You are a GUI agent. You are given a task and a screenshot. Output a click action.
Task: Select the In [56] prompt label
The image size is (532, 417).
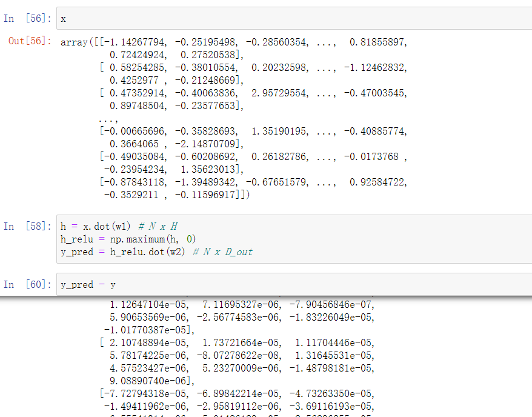click(x=27, y=19)
